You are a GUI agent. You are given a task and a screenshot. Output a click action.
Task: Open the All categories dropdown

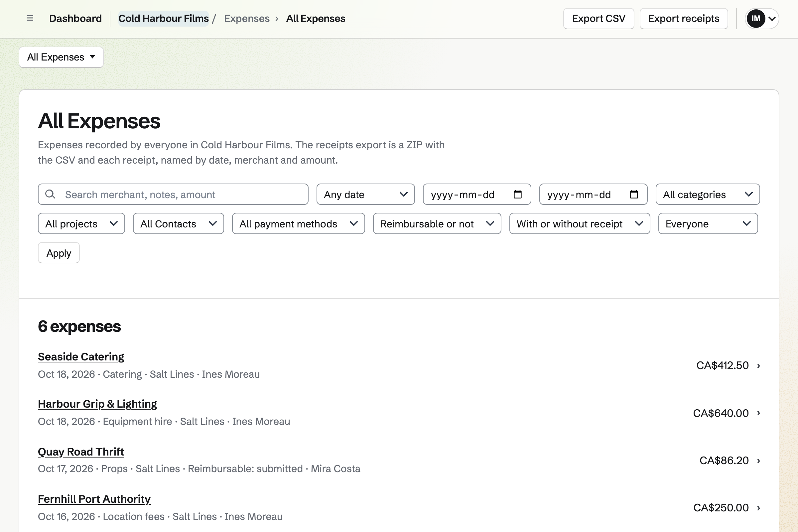tap(708, 195)
